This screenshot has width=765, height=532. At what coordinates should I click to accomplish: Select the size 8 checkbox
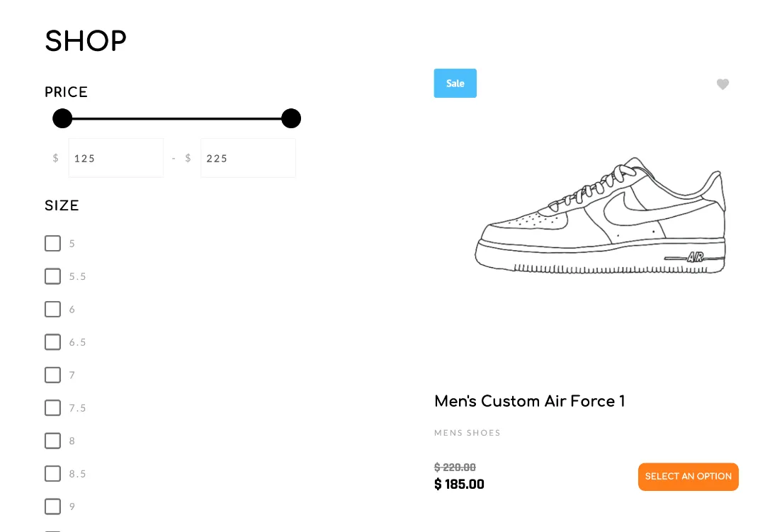coord(52,441)
